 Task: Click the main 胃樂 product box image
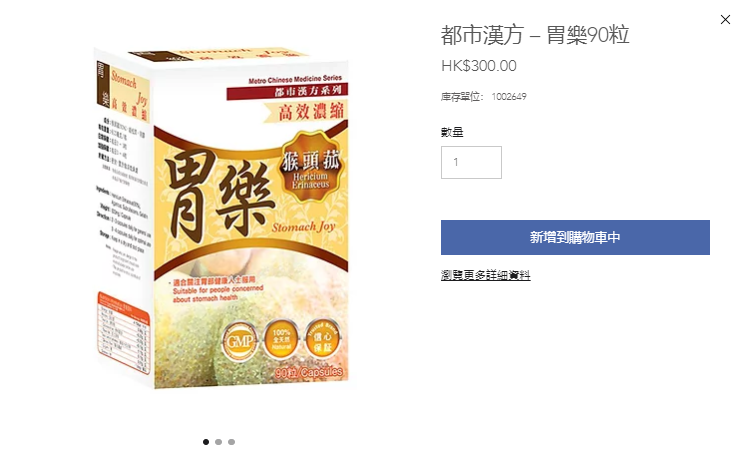221,218
